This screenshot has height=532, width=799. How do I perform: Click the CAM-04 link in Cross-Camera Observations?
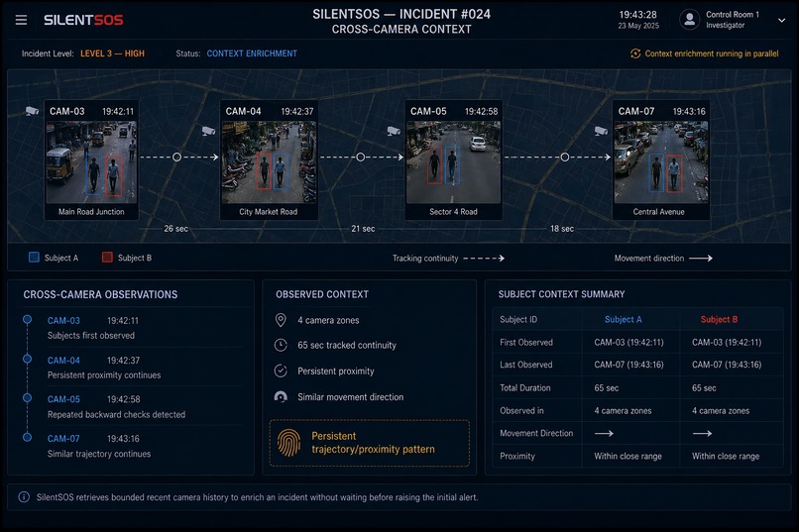(63, 361)
